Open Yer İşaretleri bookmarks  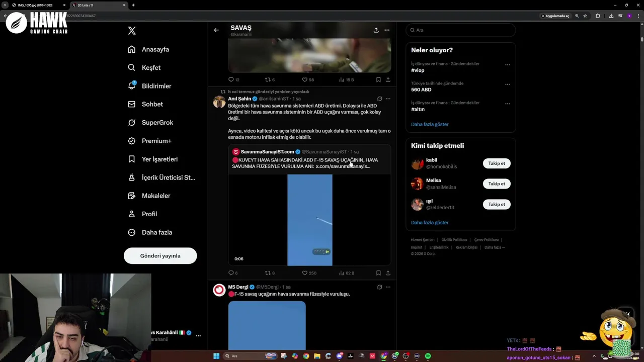[x=153, y=159]
